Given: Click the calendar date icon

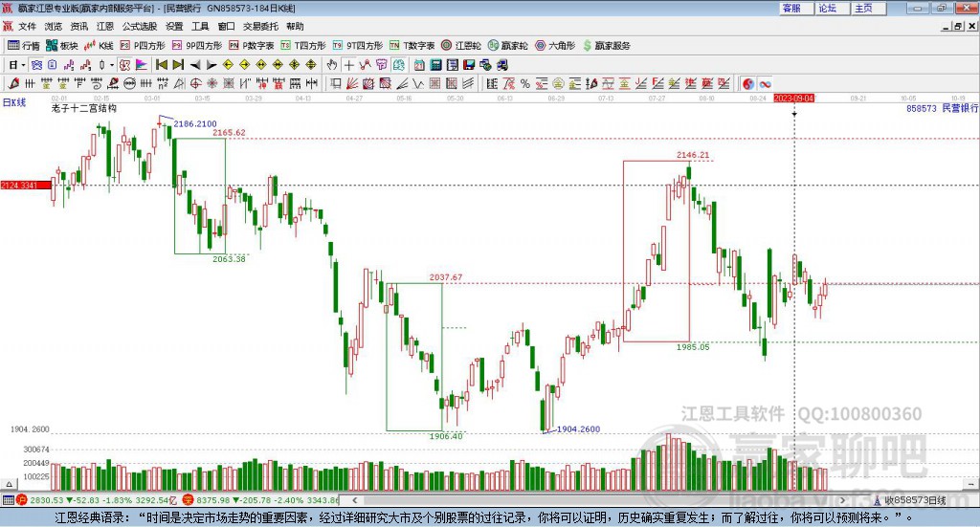Looking at the screenshot, I should 419,65.
